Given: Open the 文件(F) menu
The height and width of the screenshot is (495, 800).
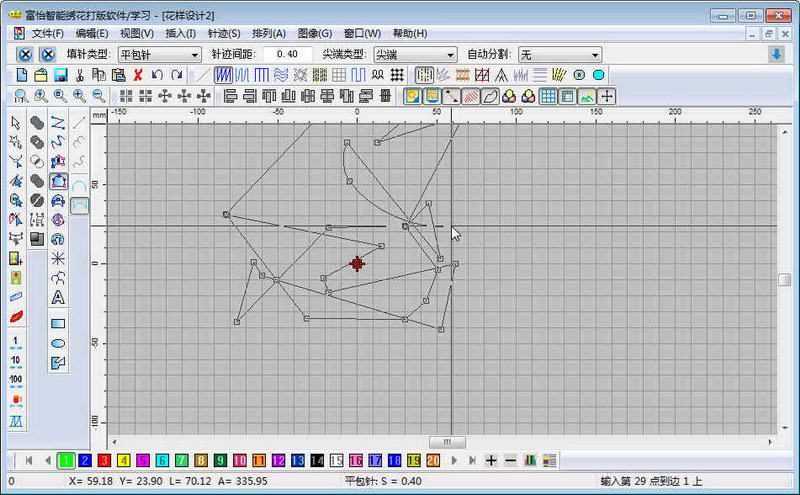Looking at the screenshot, I should tap(47, 34).
